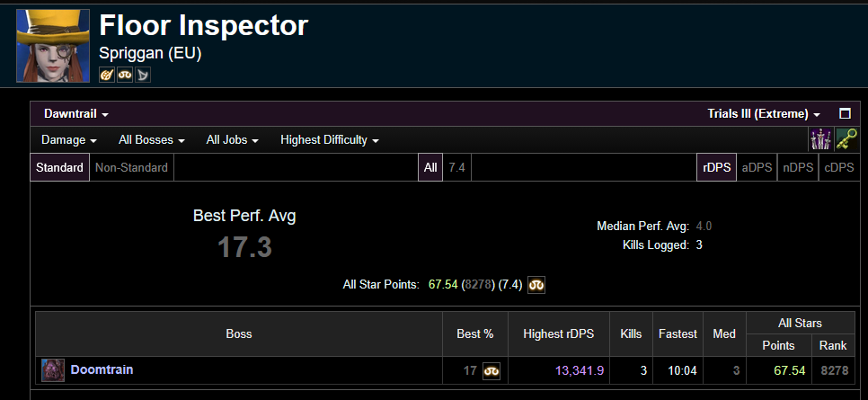Expand the All Jobs dropdown

(x=232, y=140)
